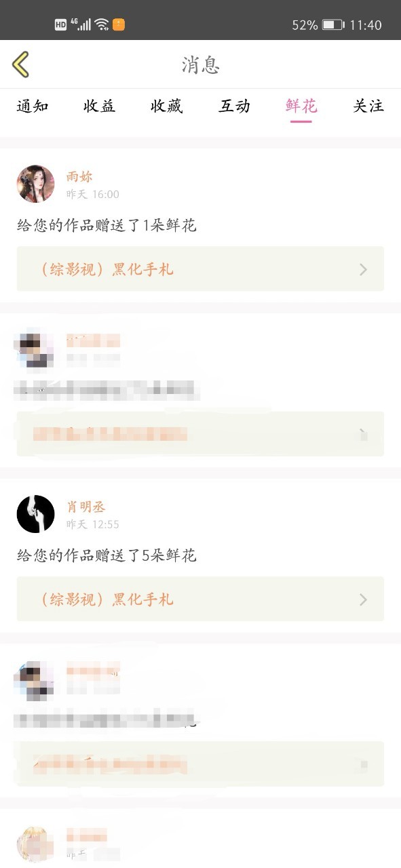Open 肖明丞's black avatar picture

click(35, 514)
